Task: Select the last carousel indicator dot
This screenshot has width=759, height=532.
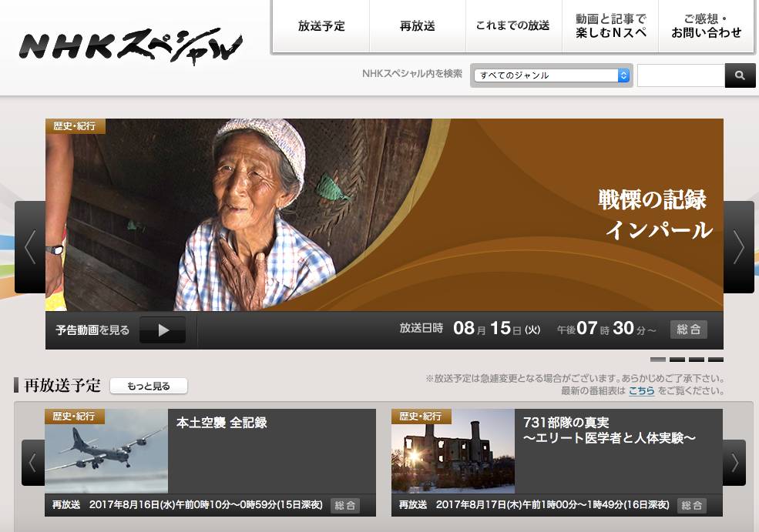Action: (x=716, y=359)
